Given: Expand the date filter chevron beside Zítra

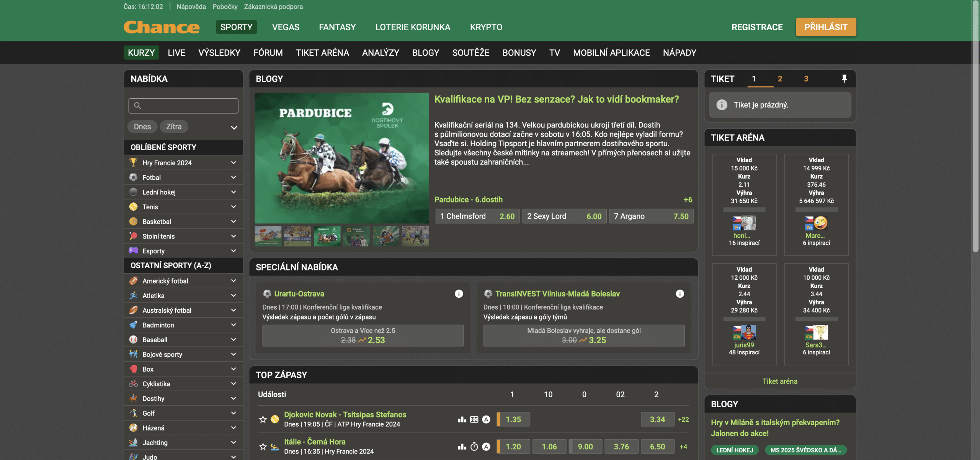Looking at the screenshot, I should pyautogui.click(x=234, y=127).
